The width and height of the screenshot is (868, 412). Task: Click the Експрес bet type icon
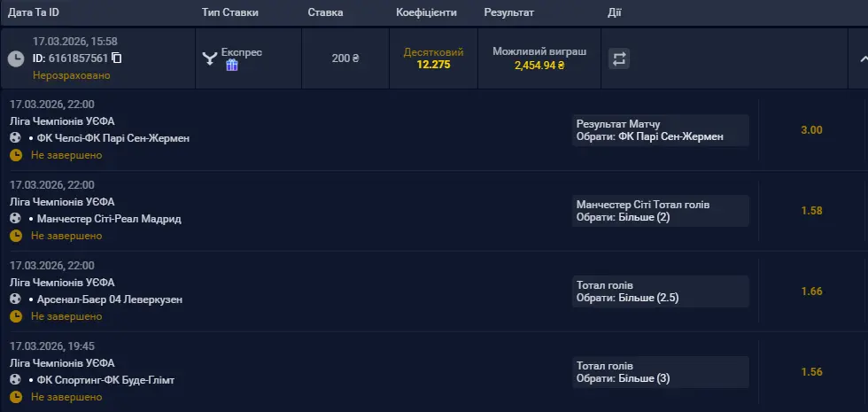210,58
